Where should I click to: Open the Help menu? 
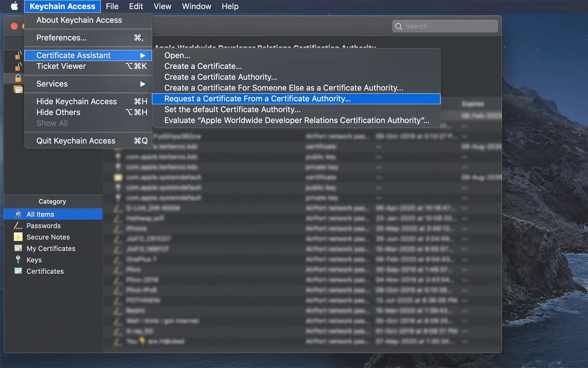[230, 6]
